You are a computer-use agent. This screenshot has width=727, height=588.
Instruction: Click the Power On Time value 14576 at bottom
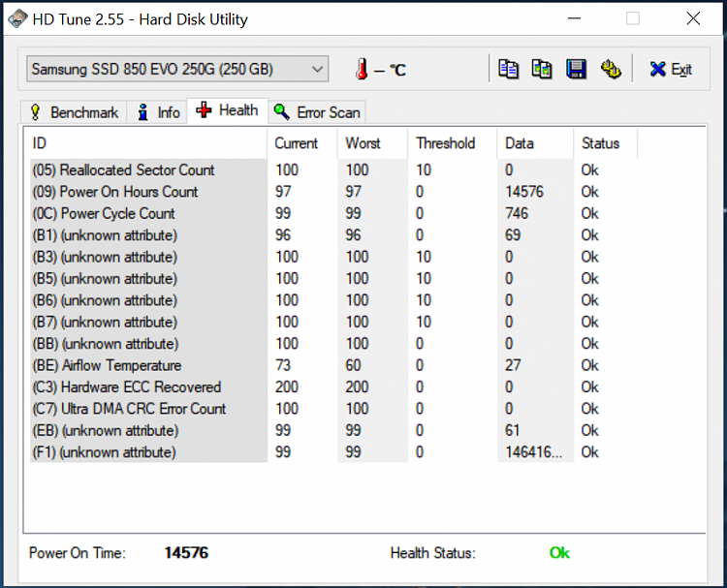click(186, 553)
